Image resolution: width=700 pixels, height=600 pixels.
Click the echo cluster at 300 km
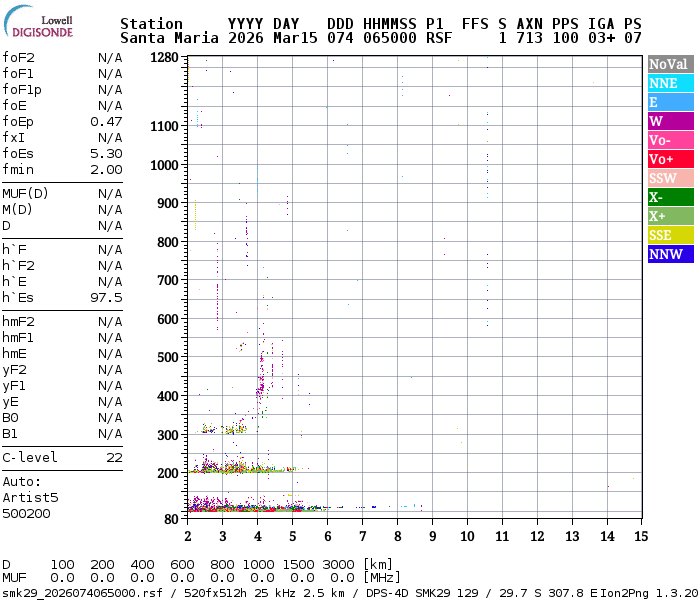click(x=223, y=429)
